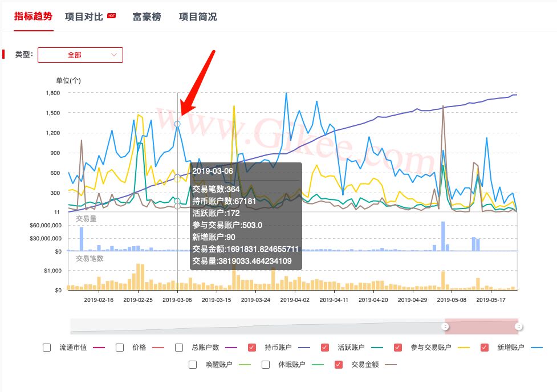Click the left handle of range slider
This screenshot has width=557, height=392.
(x=445, y=326)
